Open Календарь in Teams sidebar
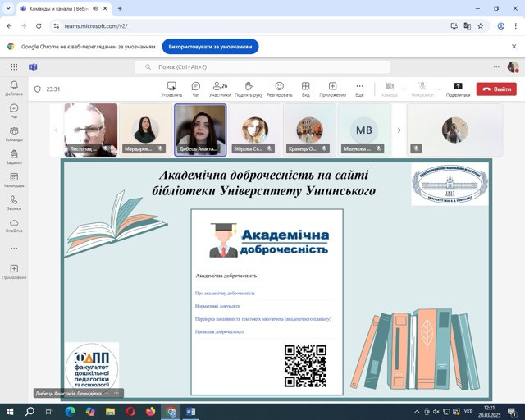This screenshot has height=420, width=525. (14, 180)
